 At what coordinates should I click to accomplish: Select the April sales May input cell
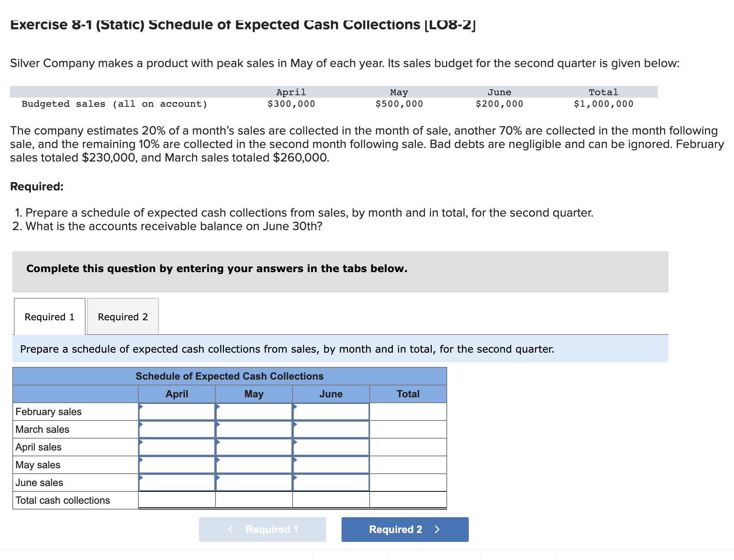point(254,447)
